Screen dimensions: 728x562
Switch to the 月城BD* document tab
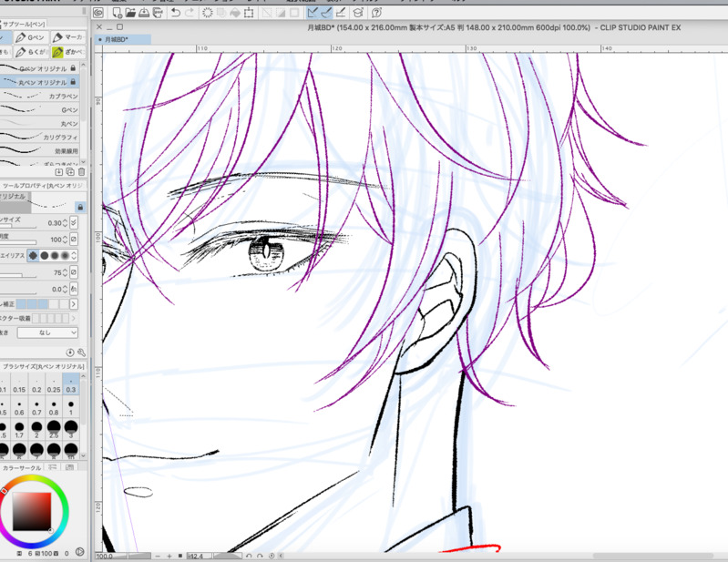(123, 39)
